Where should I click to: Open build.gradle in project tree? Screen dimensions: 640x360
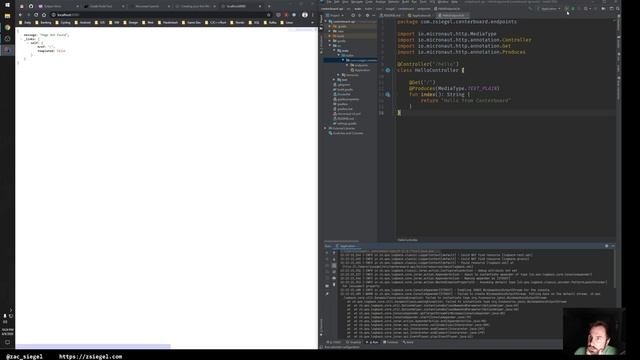pos(344,90)
